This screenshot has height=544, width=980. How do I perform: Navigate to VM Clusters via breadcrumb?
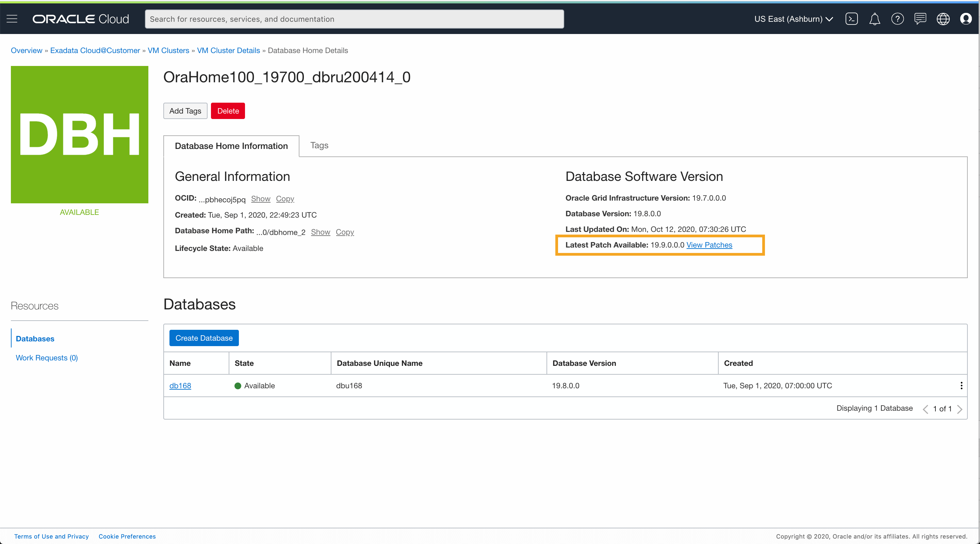coord(168,50)
